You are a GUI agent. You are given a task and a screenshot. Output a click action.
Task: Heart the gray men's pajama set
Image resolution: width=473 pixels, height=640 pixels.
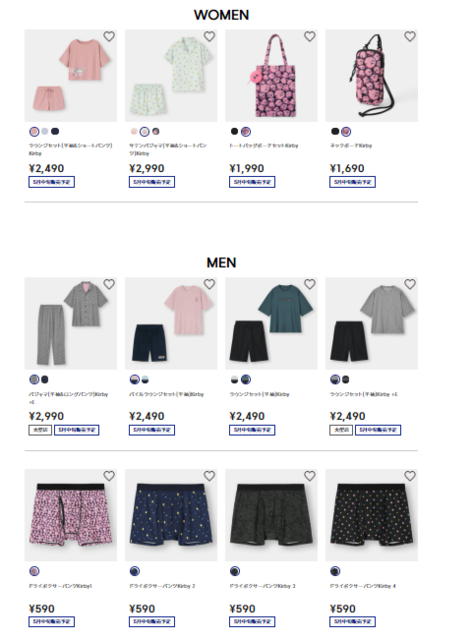[109, 284]
